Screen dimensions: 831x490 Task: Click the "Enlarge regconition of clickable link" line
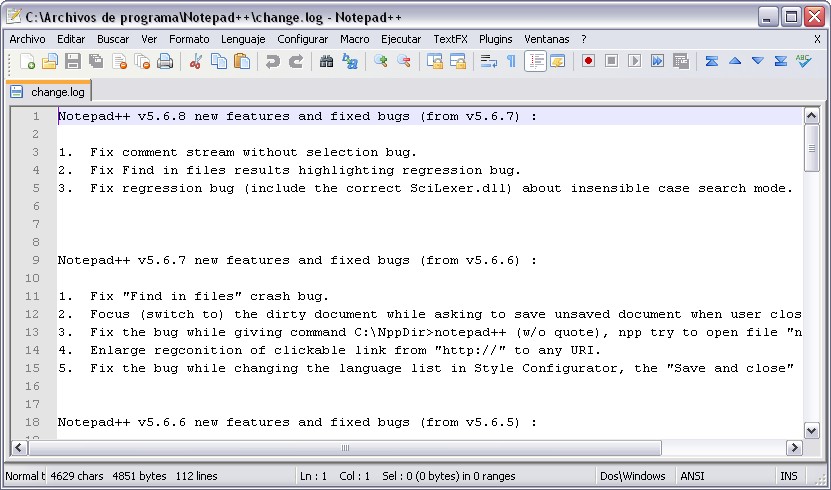tap(329, 350)
